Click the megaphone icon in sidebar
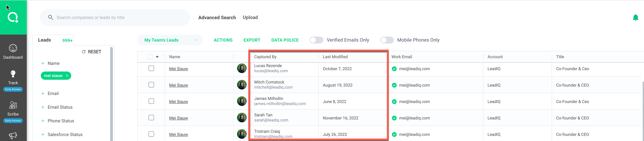This screenshot has width=644, height=141. tap(13, 136)
